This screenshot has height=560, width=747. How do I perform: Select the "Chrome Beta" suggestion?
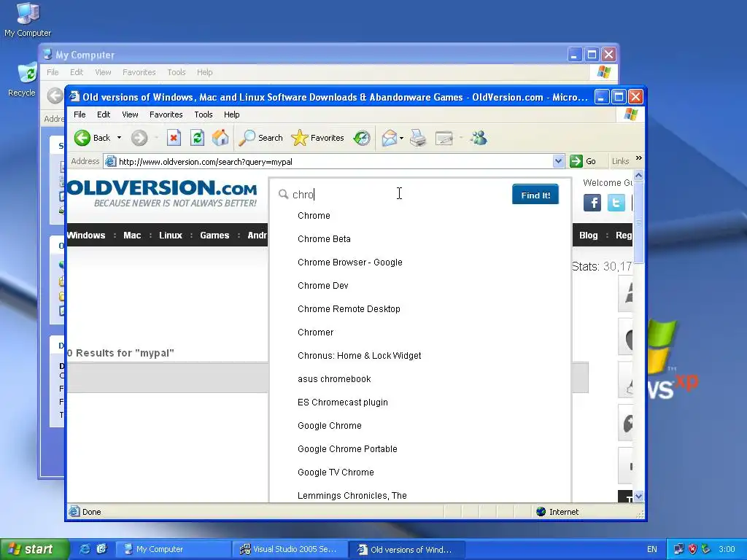pos(324,239)
